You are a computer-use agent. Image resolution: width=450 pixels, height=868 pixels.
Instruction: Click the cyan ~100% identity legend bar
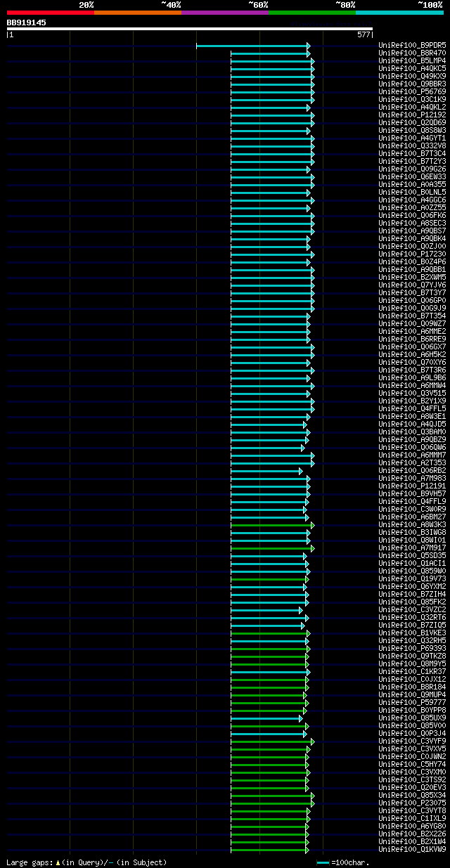[x=399, y=12]
